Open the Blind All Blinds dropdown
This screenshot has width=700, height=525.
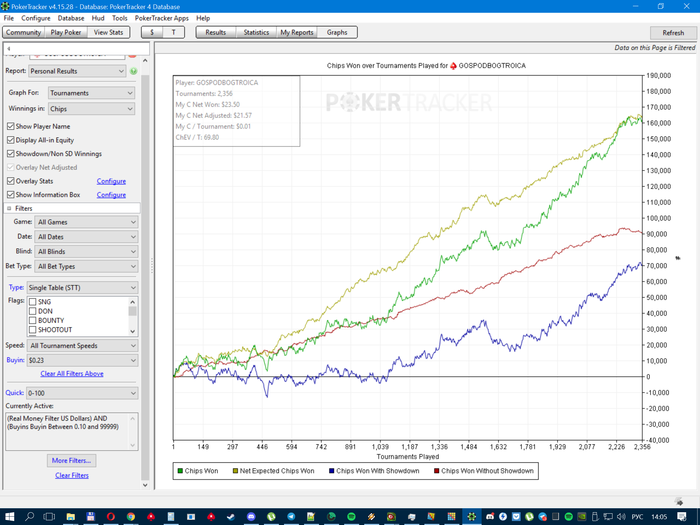coord(86,251)
